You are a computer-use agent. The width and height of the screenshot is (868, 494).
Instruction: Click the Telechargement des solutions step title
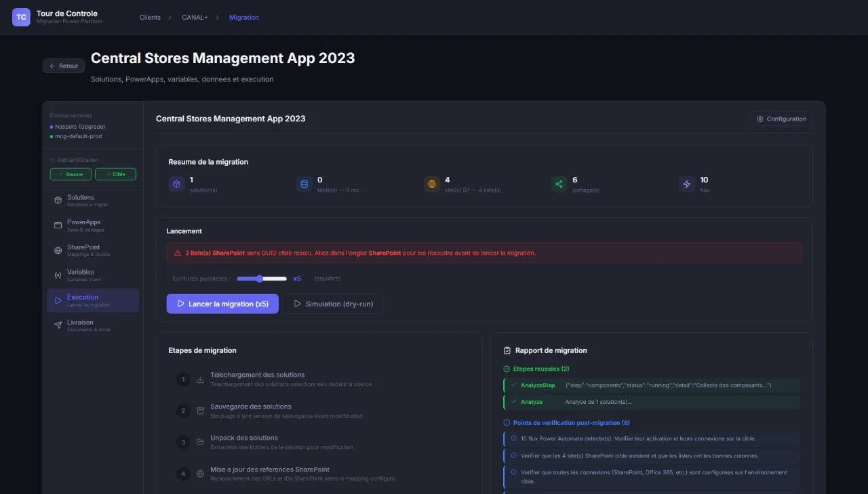(258, 375)
